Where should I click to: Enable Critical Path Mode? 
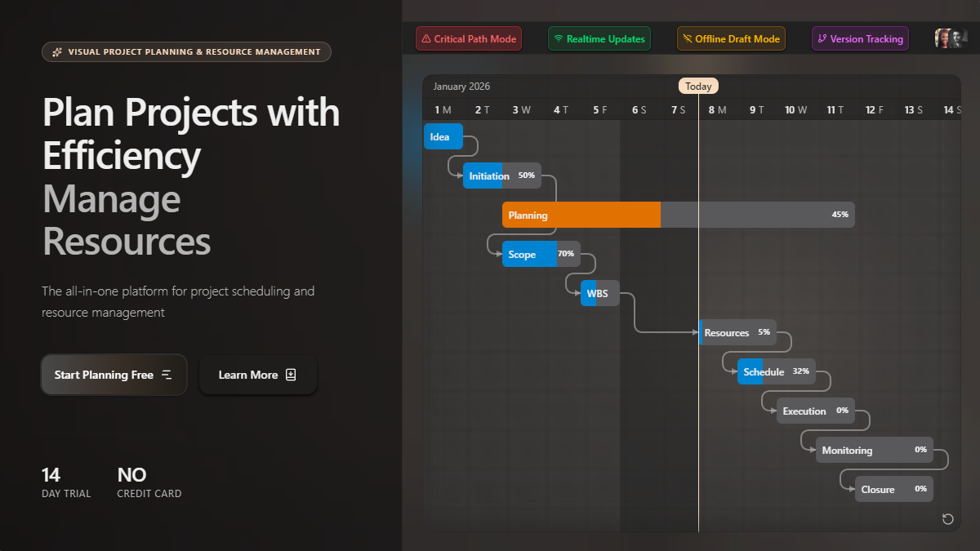pos(469,38)
